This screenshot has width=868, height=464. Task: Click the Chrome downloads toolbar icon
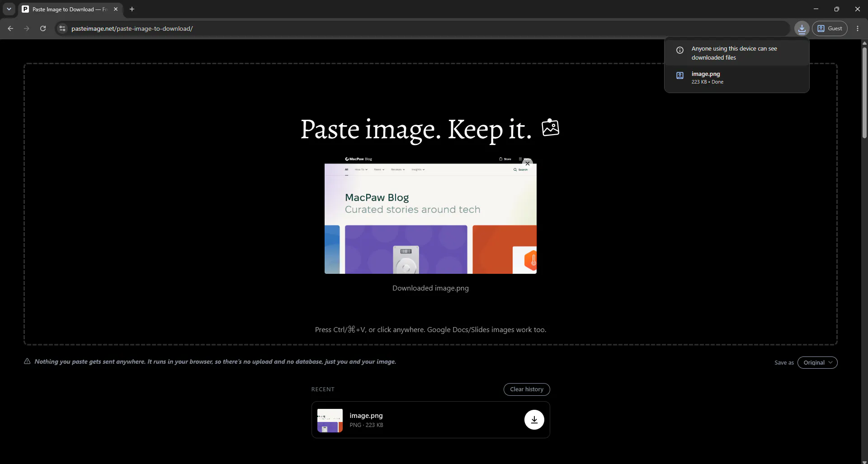point(802,28)
